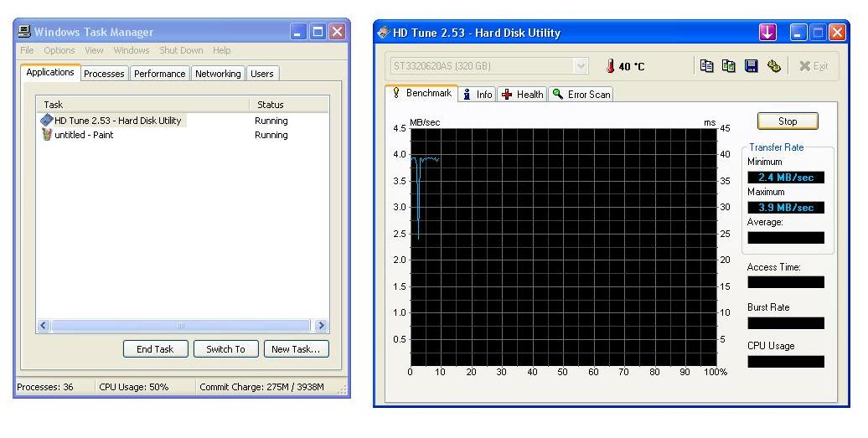The width and height of the screenshot is (868, 438).
Task: Open the File menu in Task Manager
Action: tap(27, 50)
